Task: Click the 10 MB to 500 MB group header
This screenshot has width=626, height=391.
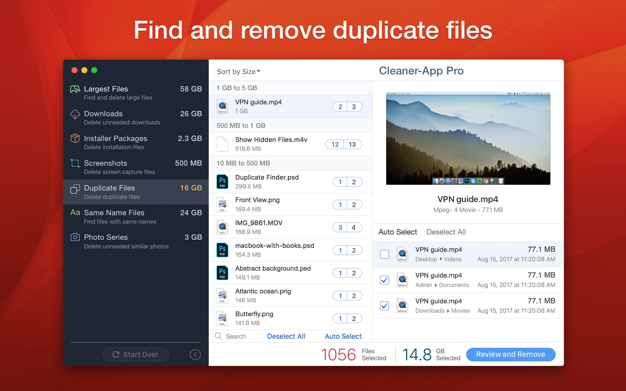Action: tap(291, 163)
